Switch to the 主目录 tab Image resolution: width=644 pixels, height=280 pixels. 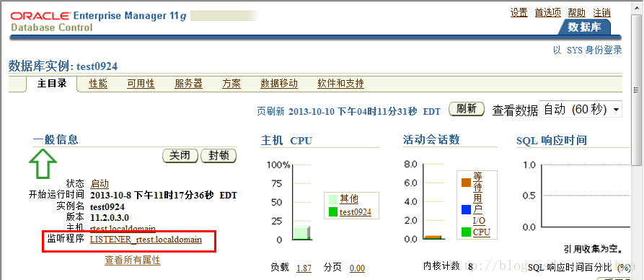click(52, 84)
